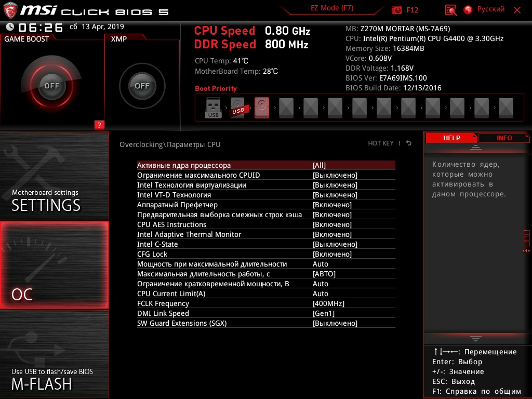Viewport: 532px width, 399px height.
Task: Select Мощность при максимальной длительности field
Action: [266, 263]
